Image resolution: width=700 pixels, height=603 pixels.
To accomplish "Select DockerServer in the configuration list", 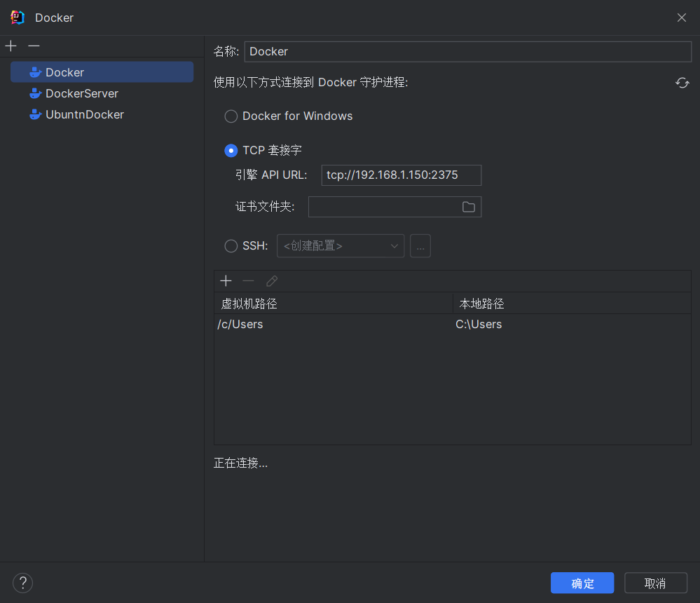I will [x=81, y=93].
